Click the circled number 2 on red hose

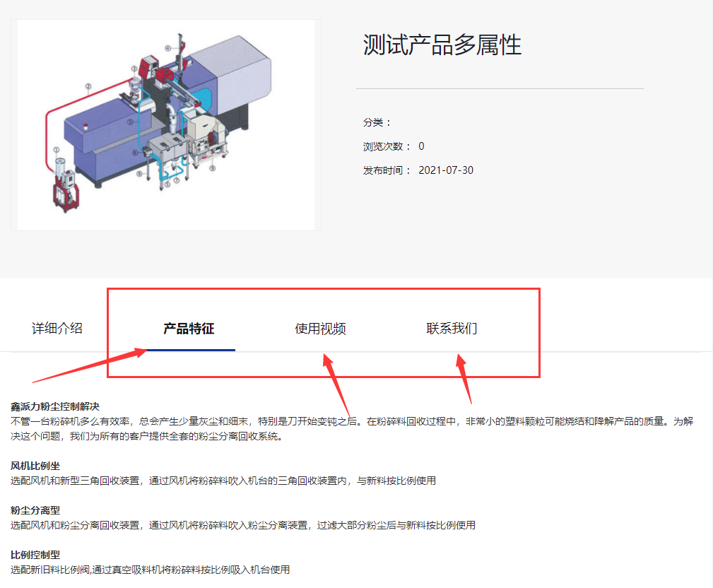88,86
